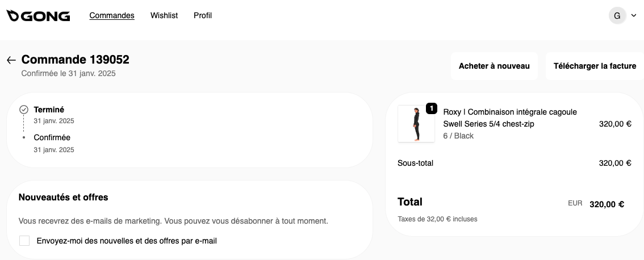This screenshot has height=260, width=644.
Task: Click the bold total amount 320,00 €
Action: point(607,204)
